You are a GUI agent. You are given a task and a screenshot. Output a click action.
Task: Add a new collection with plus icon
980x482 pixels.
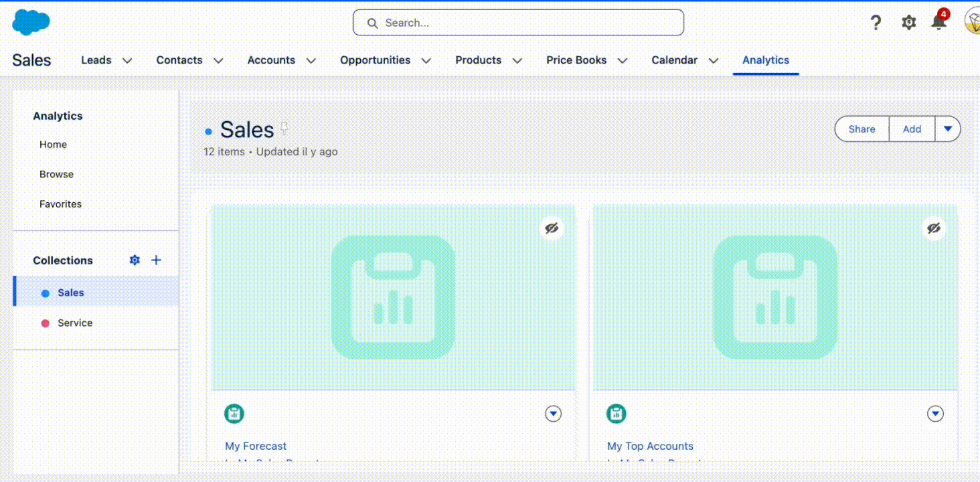click(156, 260)
